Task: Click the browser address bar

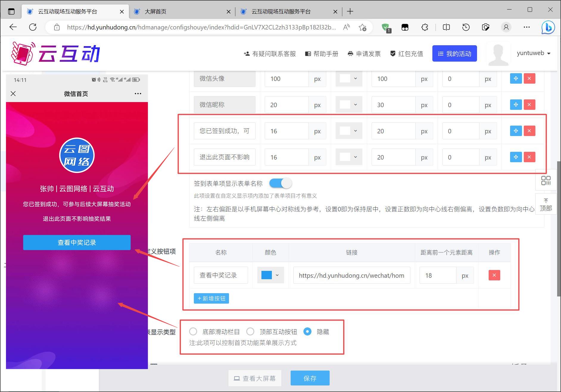Action: click(201, 27)
